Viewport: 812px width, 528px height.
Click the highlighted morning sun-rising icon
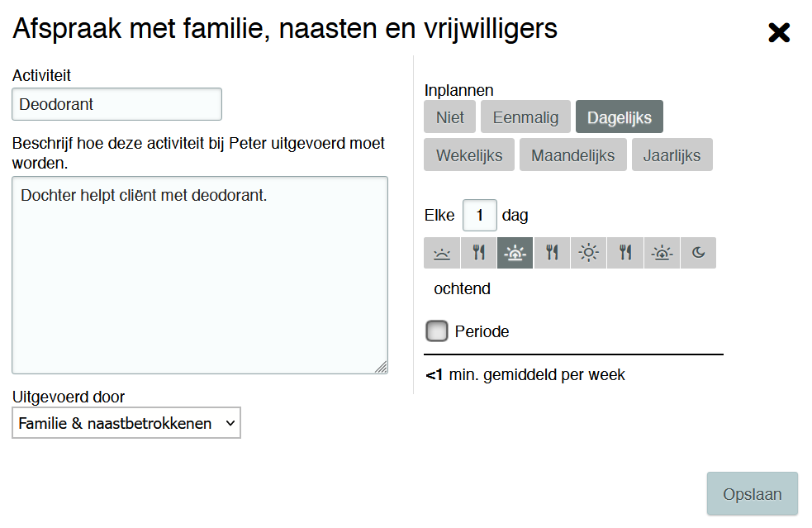pyautogui.click(x=515, y=253)
